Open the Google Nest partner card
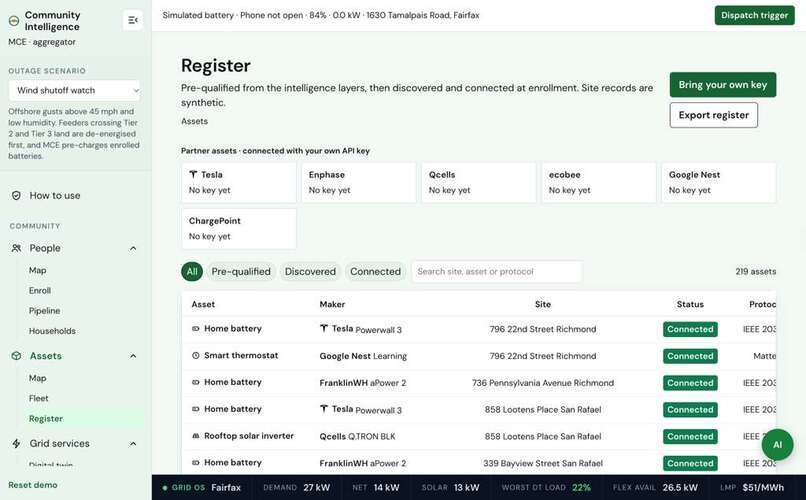The image size is (806, 500). (x=719, y=182)
